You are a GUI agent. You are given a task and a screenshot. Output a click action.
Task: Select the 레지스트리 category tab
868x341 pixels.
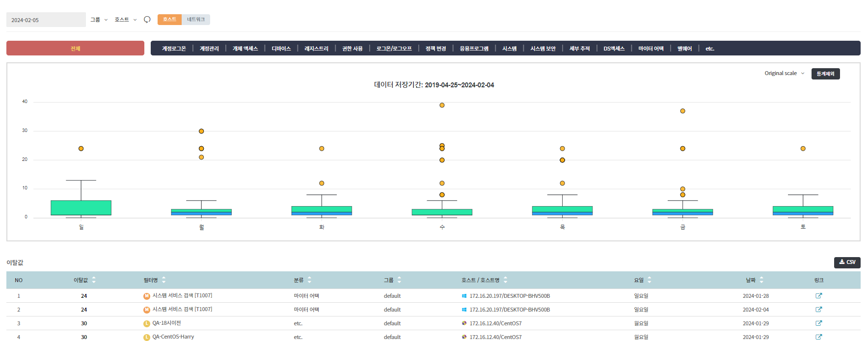(x=316, y=49)
